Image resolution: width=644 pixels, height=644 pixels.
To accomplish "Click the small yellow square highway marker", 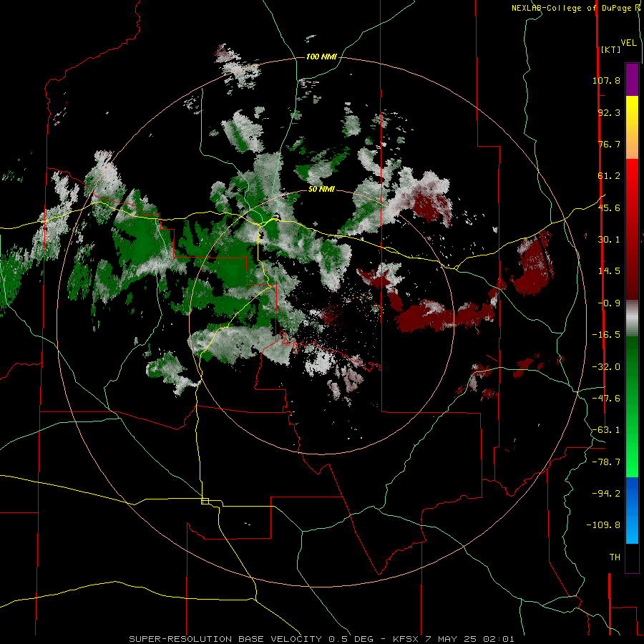I will click(x=205, y=501).
